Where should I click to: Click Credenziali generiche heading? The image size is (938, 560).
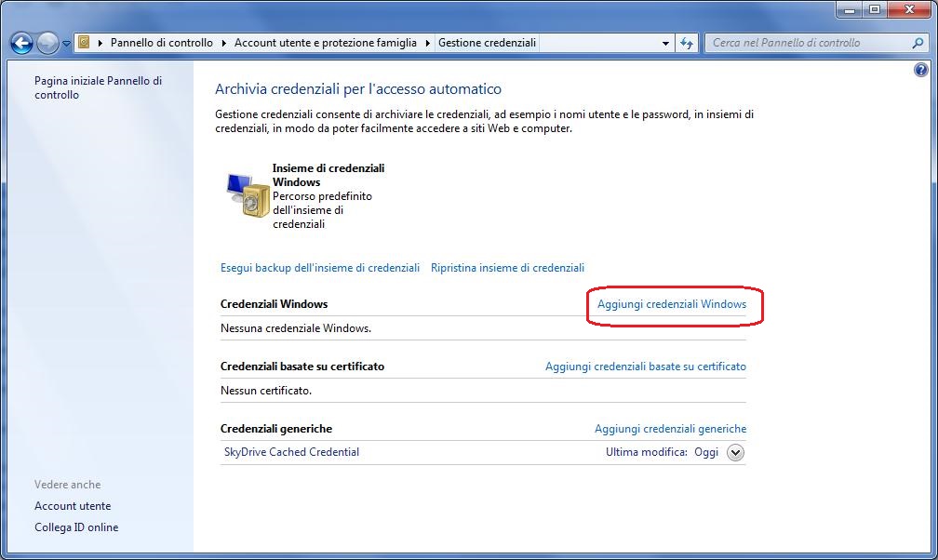[275, 429]
